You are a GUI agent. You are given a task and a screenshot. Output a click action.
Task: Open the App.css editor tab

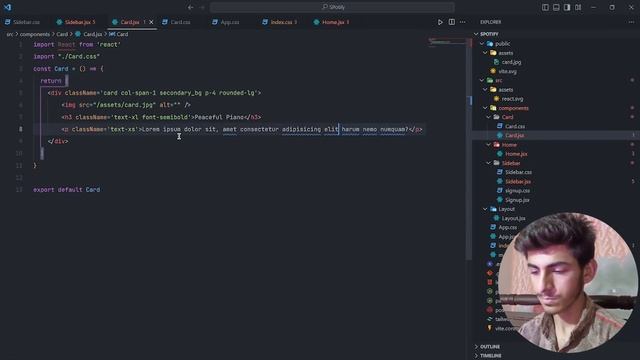click(x=226, y=22)
